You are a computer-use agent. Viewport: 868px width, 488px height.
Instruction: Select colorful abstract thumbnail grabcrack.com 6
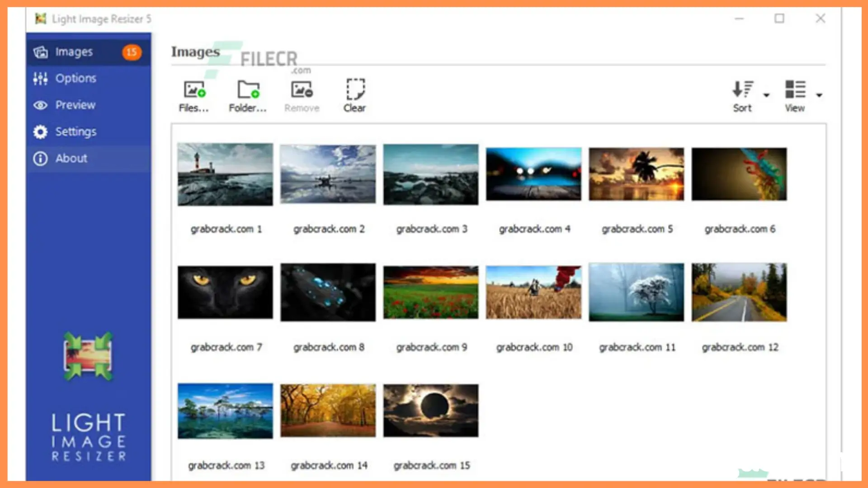pyautogui.click(x=739, y=174)
